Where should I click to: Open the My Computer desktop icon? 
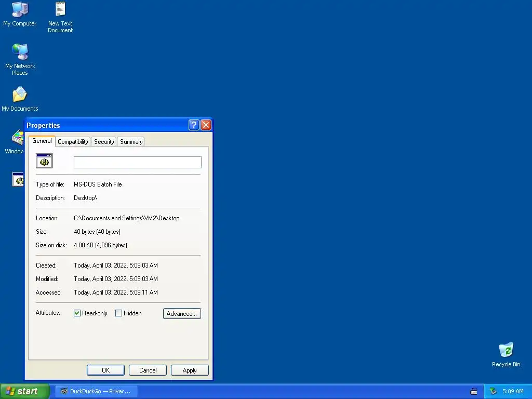(x=20, y=14)
